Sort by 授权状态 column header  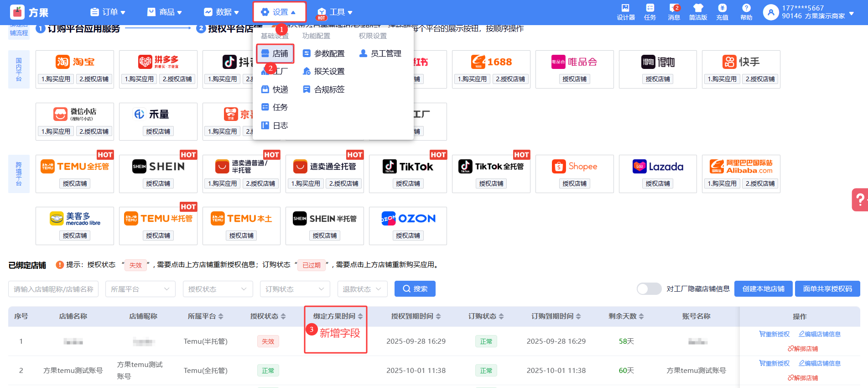[x=268, y=316]
